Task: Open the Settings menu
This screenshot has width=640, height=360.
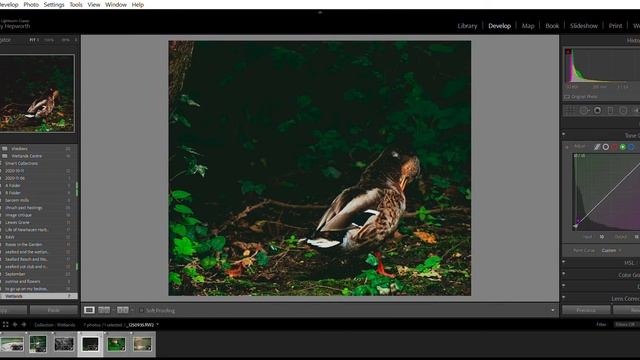Action: point(54,4)
